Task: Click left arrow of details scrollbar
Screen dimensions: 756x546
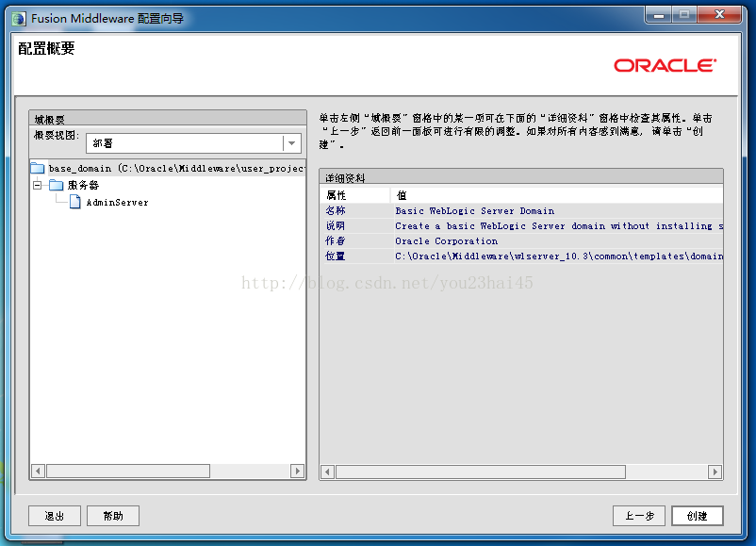Action: coord(328,472)
